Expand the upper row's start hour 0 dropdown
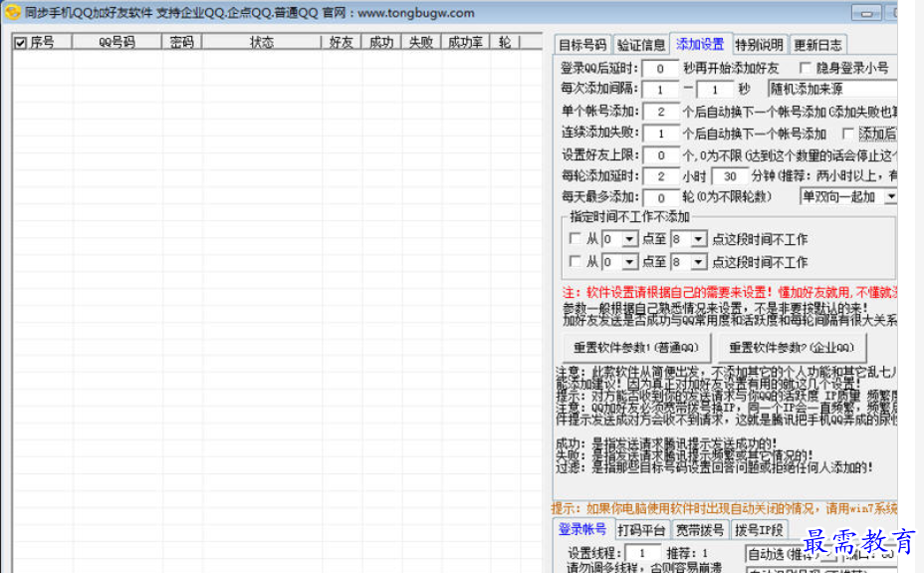The height and width of the screenshot is (573, 924). tap(630, 239)
